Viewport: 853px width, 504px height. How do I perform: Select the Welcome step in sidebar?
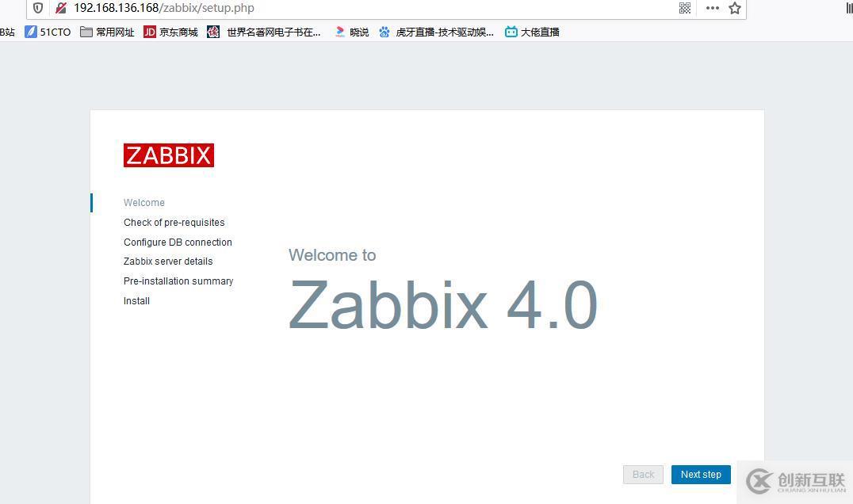point(143,202)
